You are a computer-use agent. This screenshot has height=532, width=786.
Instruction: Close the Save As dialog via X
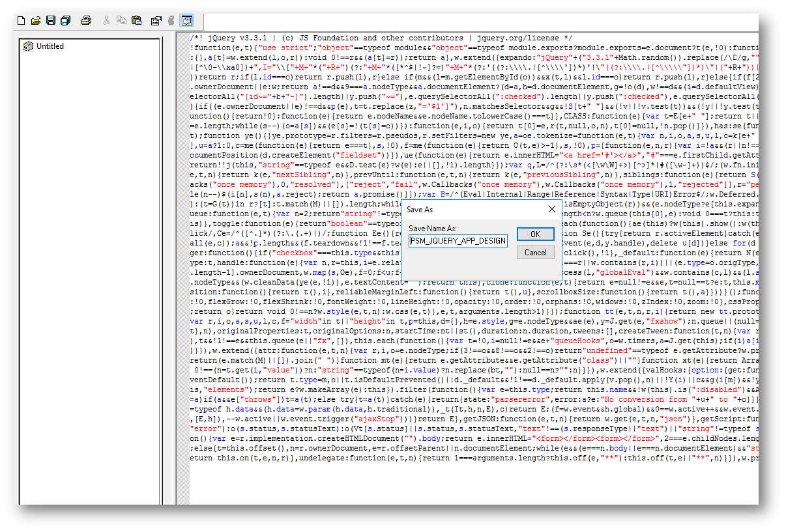(552, 210)
